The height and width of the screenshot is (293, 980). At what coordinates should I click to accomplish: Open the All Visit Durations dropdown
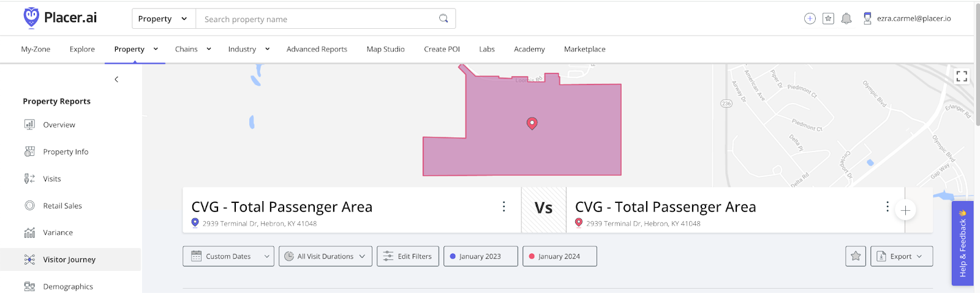click(325, 256)
